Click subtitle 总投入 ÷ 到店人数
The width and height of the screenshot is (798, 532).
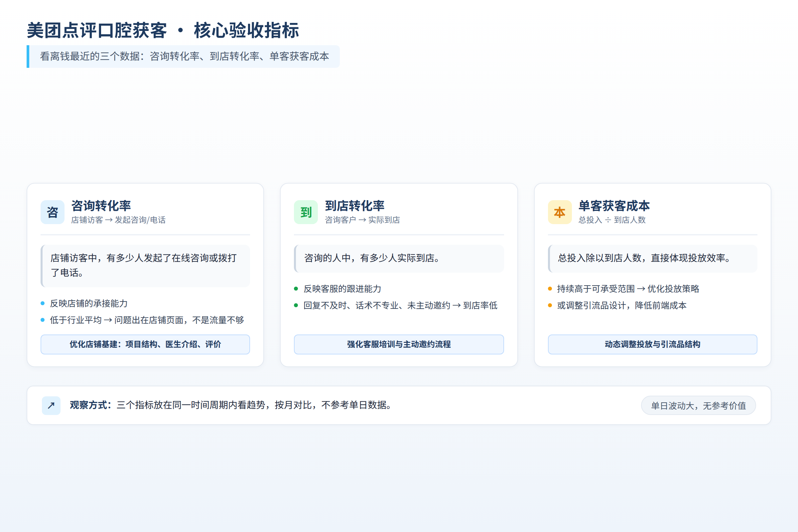coord(612,220)
